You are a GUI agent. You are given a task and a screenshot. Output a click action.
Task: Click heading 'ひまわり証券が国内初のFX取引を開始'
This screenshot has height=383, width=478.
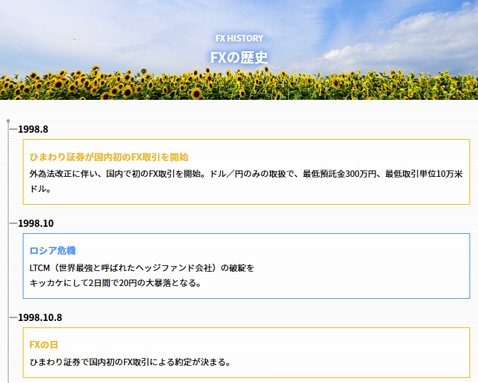coord(109,157)
